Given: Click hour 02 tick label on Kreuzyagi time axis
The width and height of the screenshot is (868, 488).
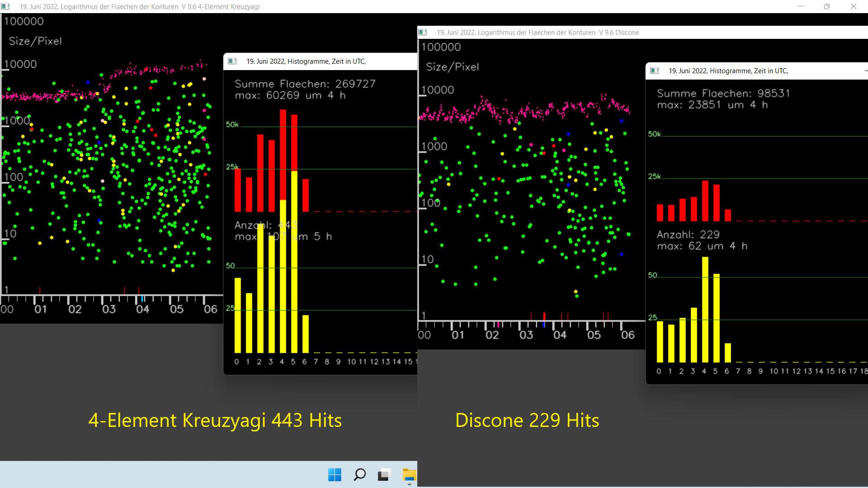Looking at the screenshot, I should tap(75, 310).
